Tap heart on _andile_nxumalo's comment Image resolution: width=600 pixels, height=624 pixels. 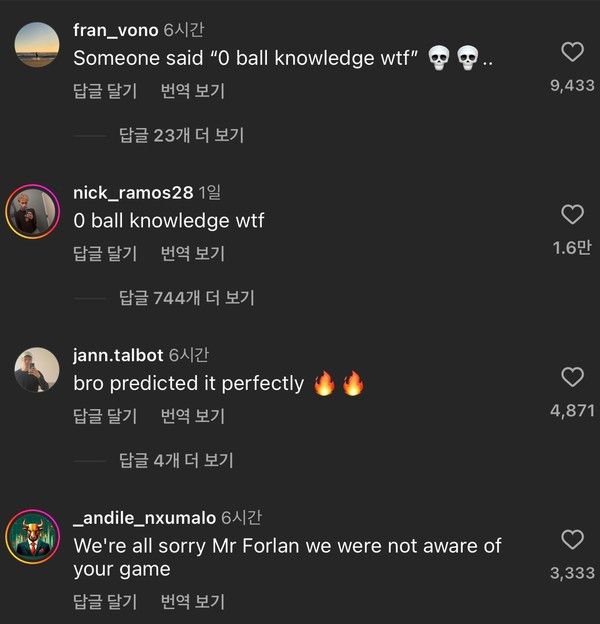[572, 540]
